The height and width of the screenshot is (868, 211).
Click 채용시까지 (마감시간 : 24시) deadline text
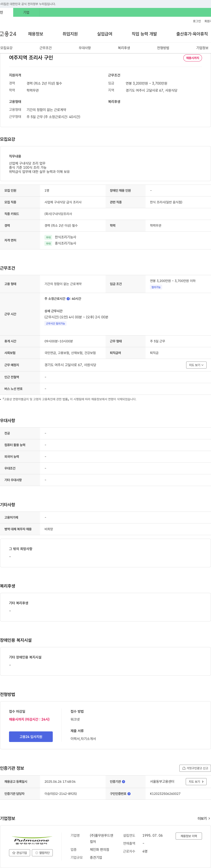click(x=29, y=719)
